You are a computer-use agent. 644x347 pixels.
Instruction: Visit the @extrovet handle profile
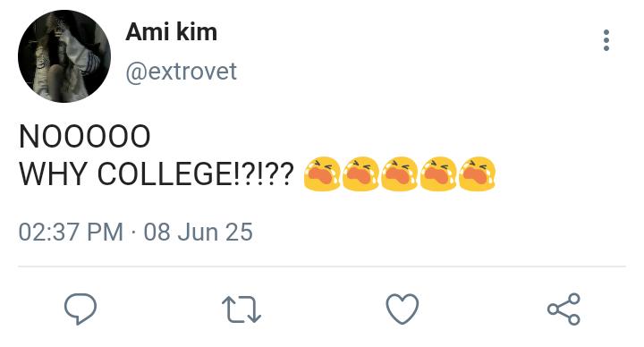point(181,72)
